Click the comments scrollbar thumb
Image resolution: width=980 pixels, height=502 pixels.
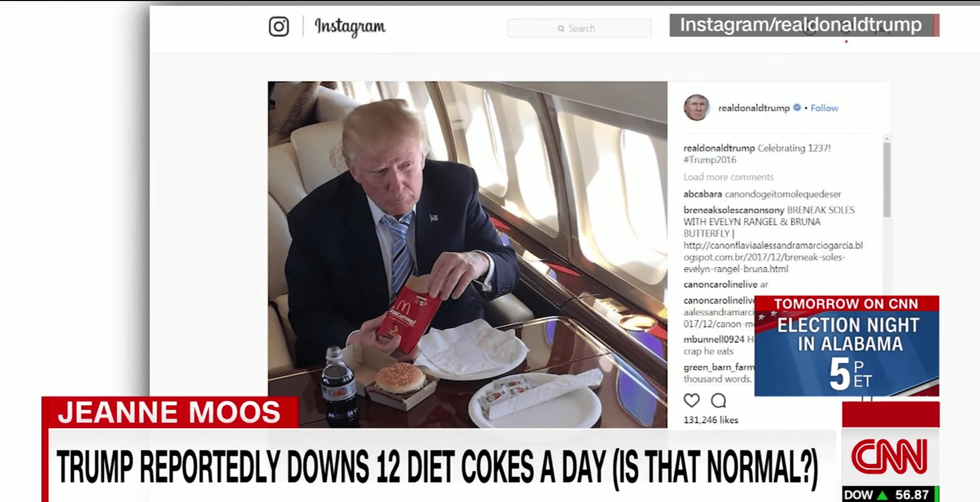pyautogui.click(x=887, y=180)
